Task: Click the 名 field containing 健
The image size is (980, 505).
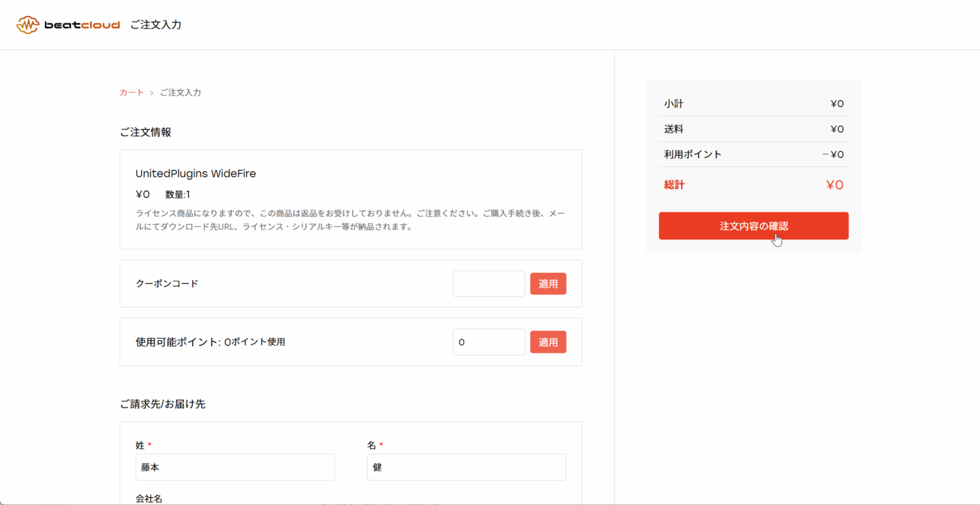Action: point(466,467)
